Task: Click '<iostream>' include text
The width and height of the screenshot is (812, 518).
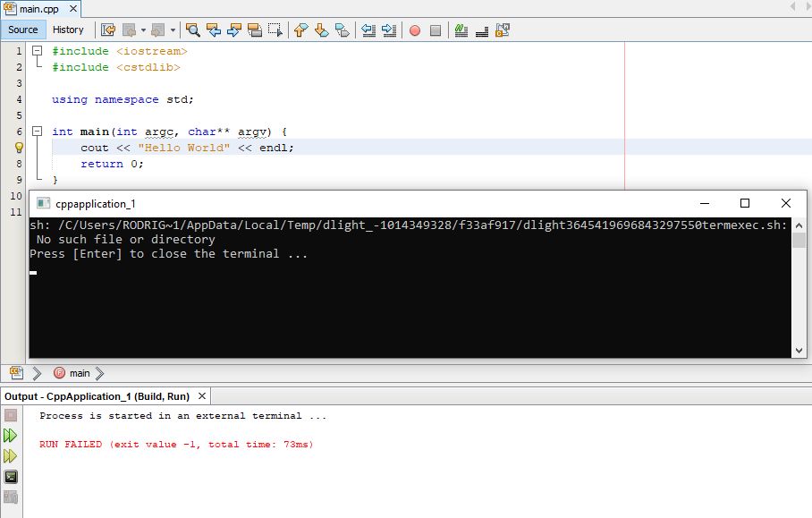Action: (x=152, y=51)
